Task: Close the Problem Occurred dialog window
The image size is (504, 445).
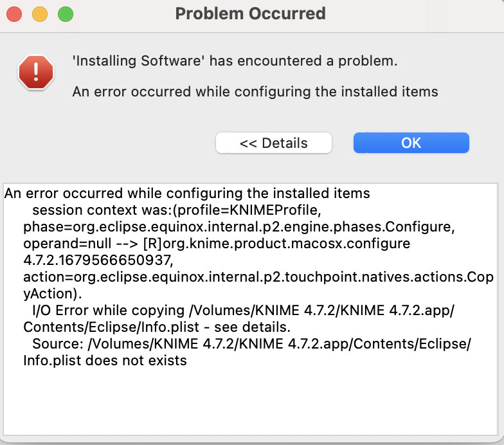Action: pyautogui.click(x=14, y=14)
